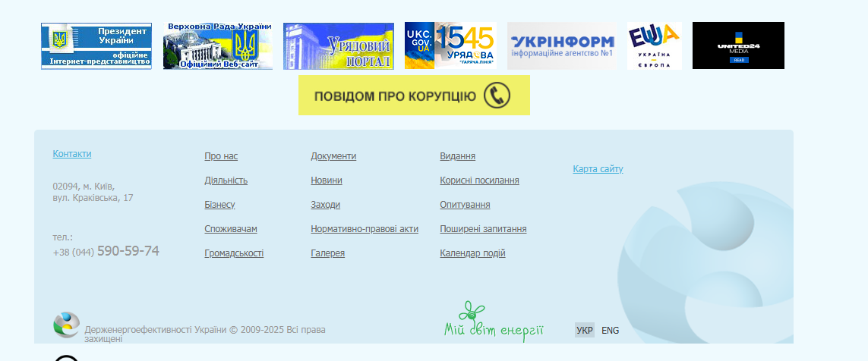Open the United24 Media banner
Viewport: 868px width, 361px height.
point(738,46)
